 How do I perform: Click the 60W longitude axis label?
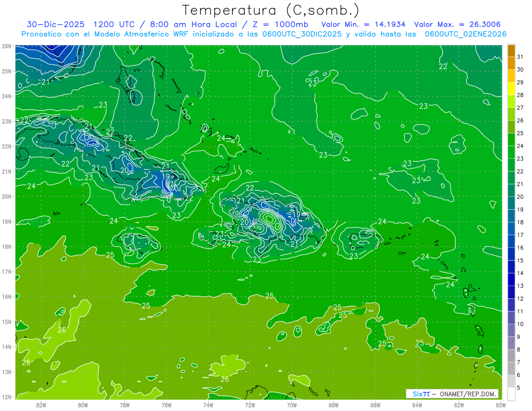[501, 404]
